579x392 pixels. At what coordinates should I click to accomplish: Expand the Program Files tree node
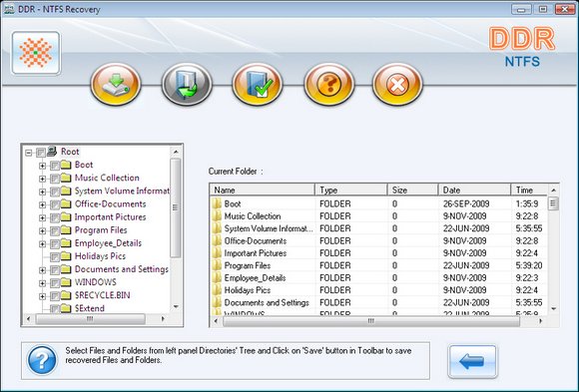42,230
